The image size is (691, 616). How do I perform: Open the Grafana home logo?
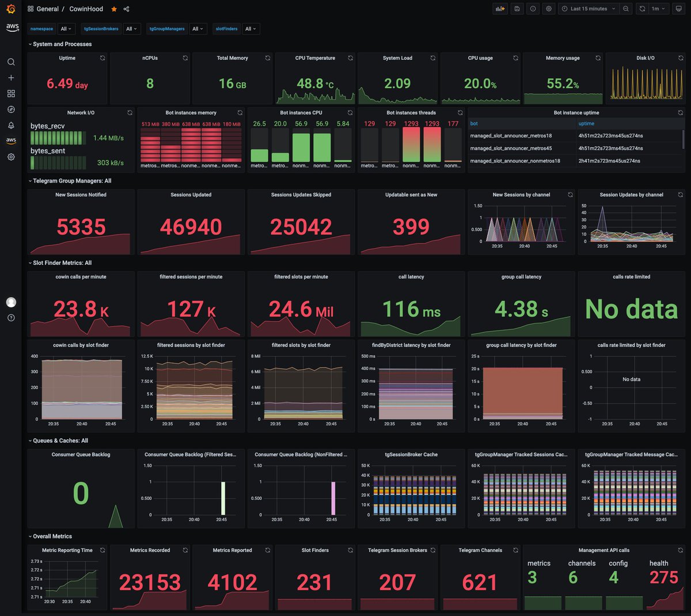click(x=11, y=9)
